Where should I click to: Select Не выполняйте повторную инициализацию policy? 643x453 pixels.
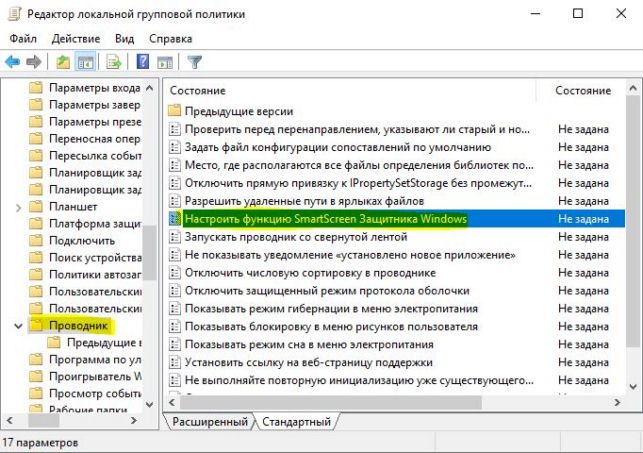coord(359,380)
